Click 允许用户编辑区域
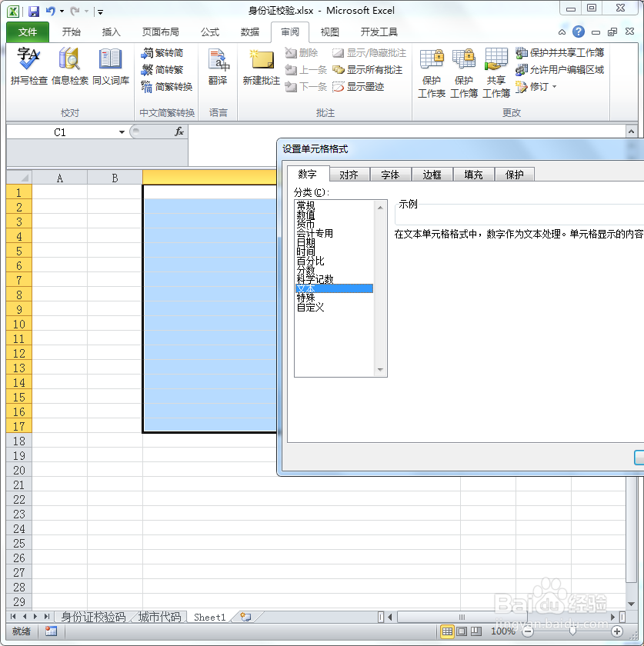This screenshot has width=644, height=646. pos(559,70)
